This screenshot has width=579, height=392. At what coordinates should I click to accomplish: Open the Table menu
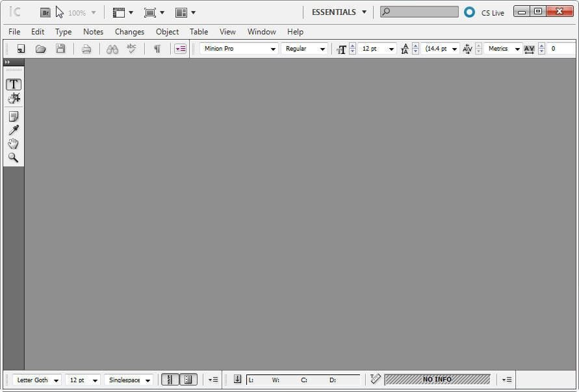tap(199, 32)
